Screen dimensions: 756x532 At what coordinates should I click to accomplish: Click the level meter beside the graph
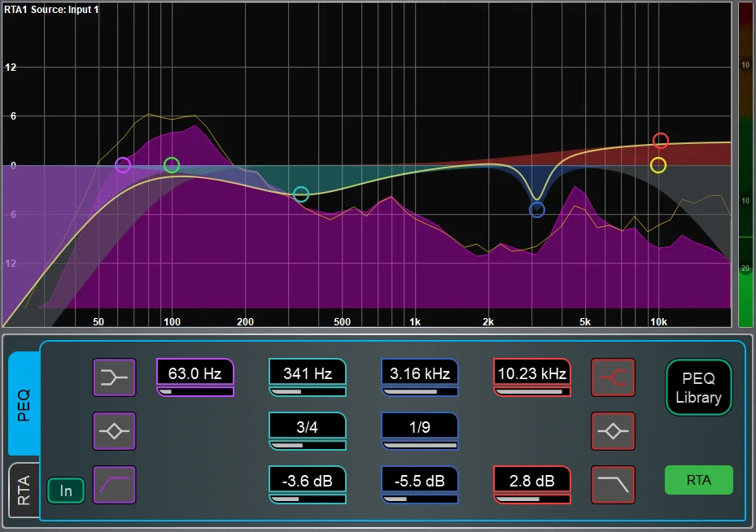745,164
